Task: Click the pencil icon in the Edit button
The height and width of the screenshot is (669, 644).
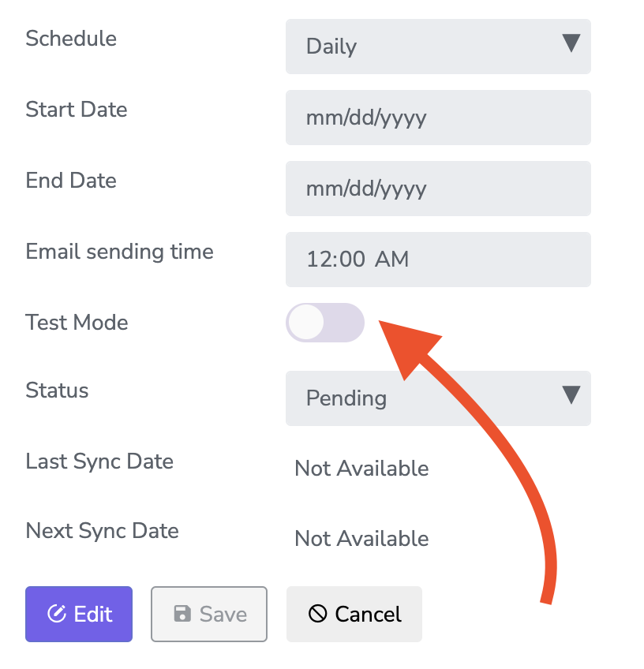Action: [56, 614]
